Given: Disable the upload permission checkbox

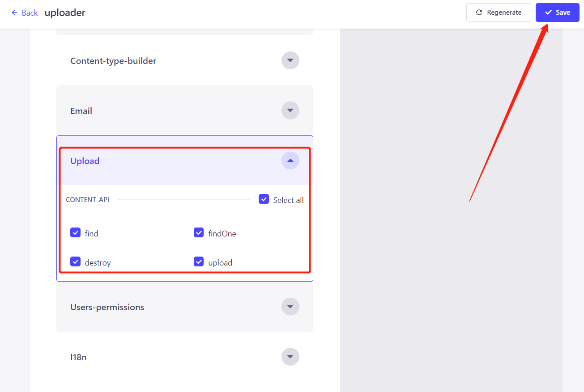Looking at the screenshot, I should click(x=199, y=262).
